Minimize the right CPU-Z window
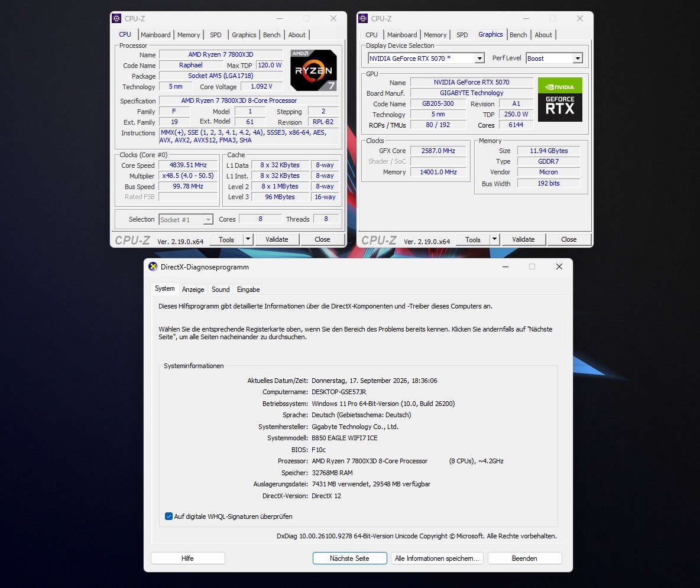700x588 pixels. [x=526, y=18]
